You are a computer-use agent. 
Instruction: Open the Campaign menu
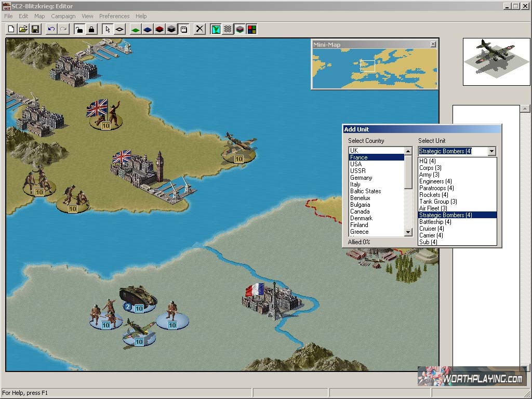63,16
